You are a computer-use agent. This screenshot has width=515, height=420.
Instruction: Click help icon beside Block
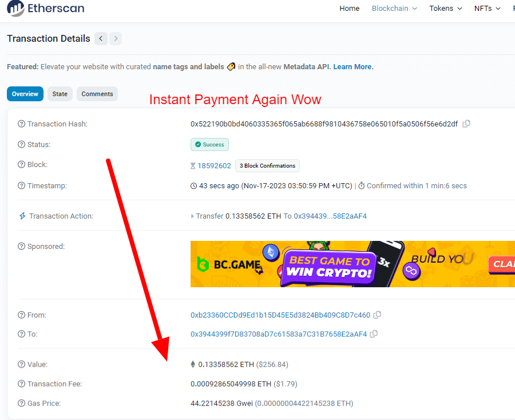tap(21, 165)
